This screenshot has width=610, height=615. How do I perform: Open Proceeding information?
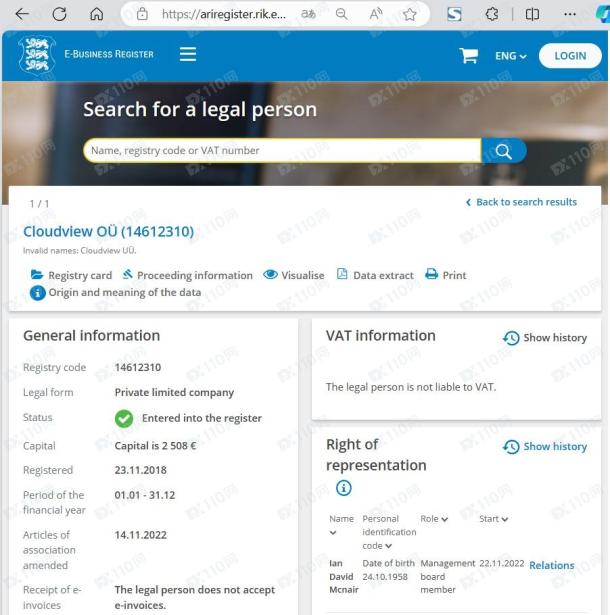coord(188,275)
